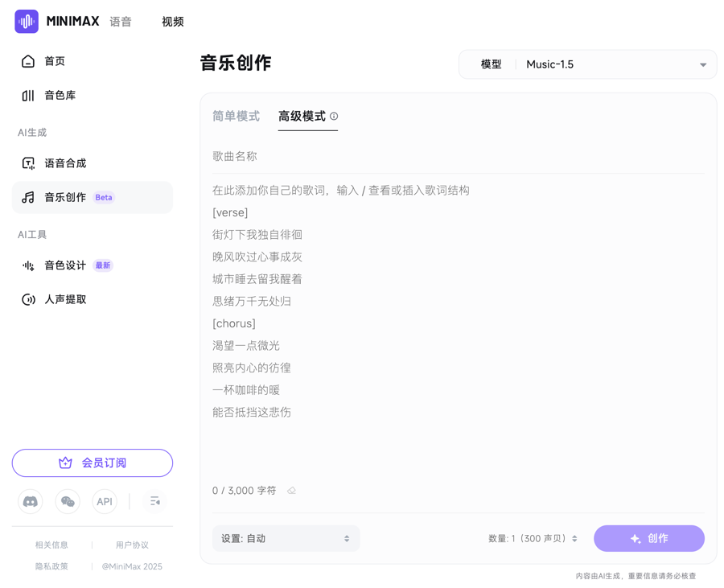Viewport: 724px width, 588px height.
Task: Change 数量 count selector
Action: coord(533,539)
